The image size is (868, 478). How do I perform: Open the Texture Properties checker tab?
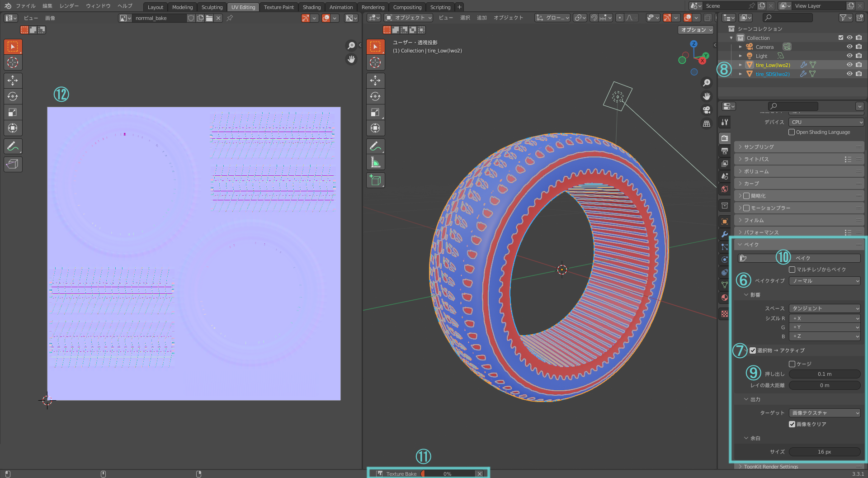[x=725, y=313]
